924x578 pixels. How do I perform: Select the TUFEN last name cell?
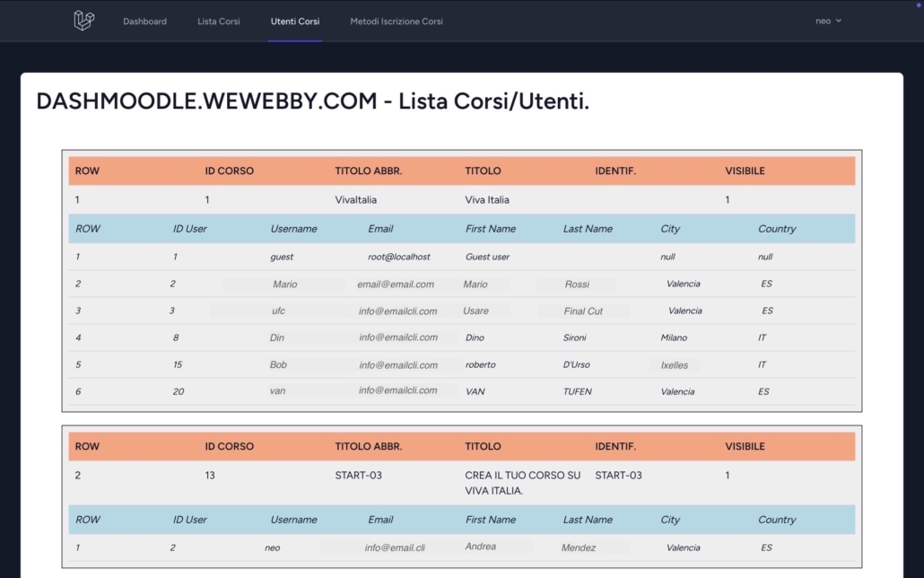[578, 392]
